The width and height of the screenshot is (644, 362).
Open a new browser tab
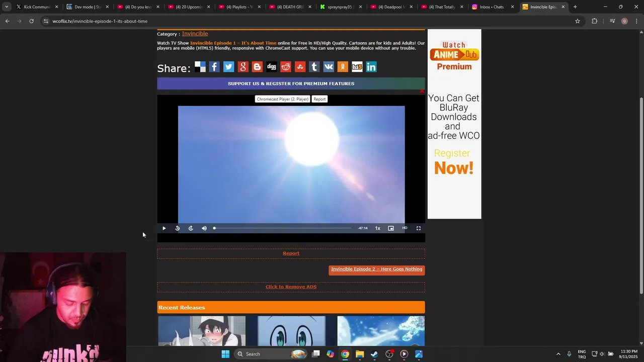click(575, 7)
